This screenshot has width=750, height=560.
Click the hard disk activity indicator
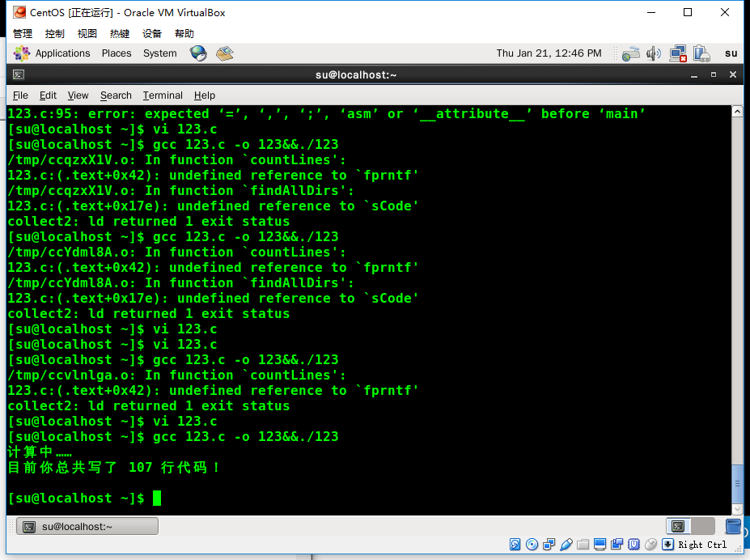point(515,544)
